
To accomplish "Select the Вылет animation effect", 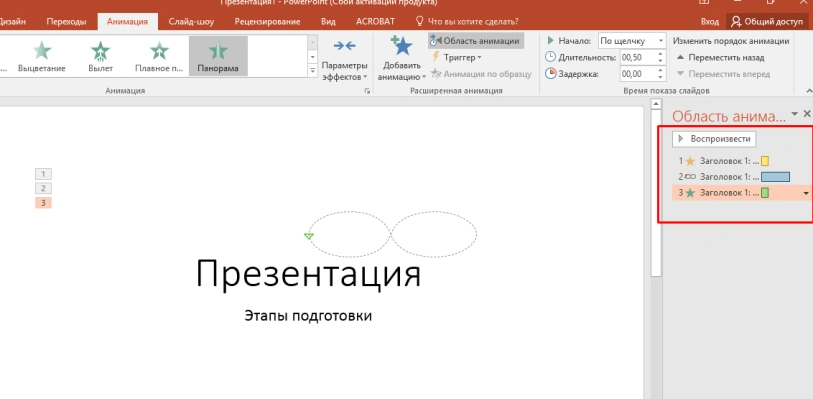I will coord(101,56).
